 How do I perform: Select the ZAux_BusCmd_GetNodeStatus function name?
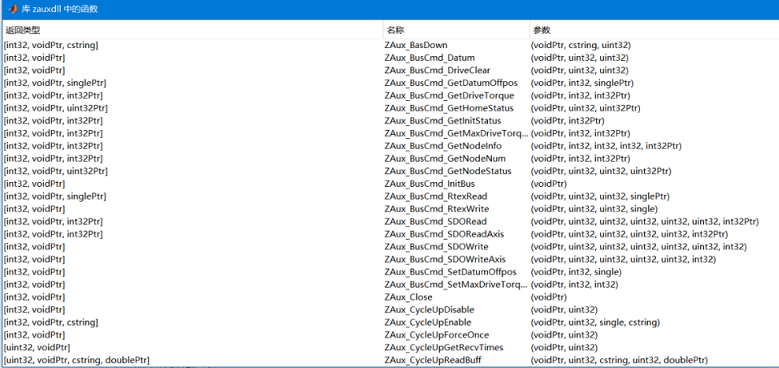point(448,171)
